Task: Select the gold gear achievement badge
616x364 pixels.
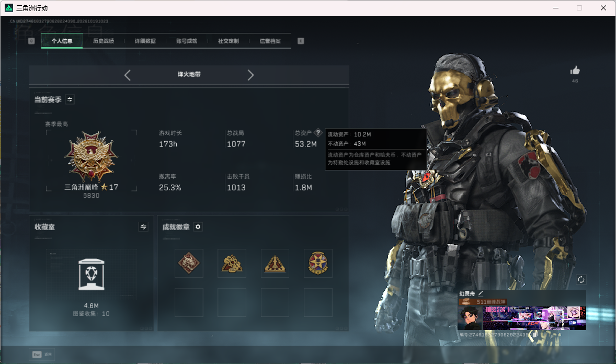Action: (232, 263)
